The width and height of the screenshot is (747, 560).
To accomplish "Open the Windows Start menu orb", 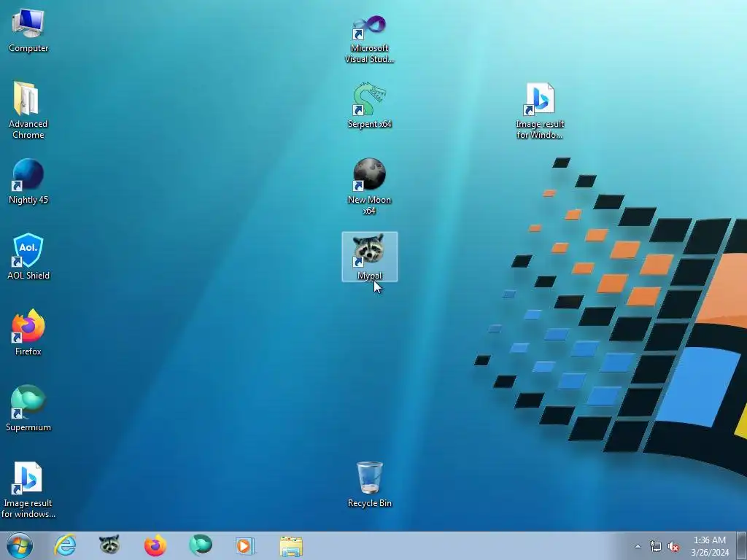I will click(20, 545).
